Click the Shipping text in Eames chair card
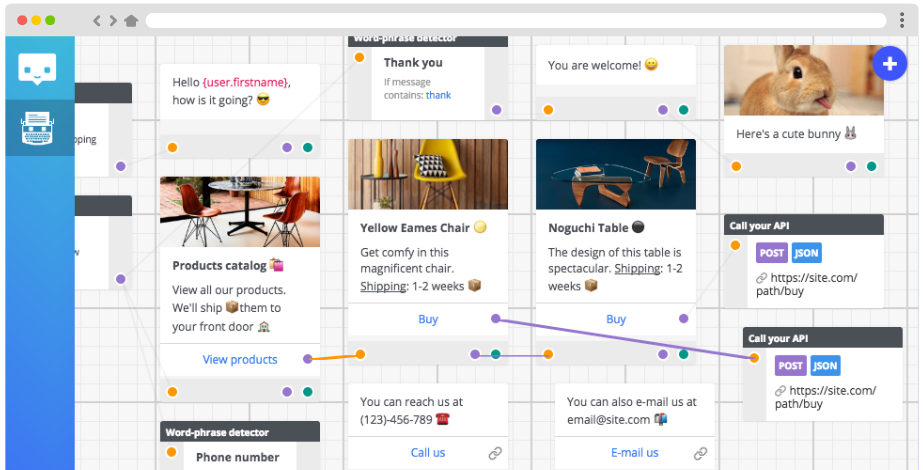 coord(383,287)
